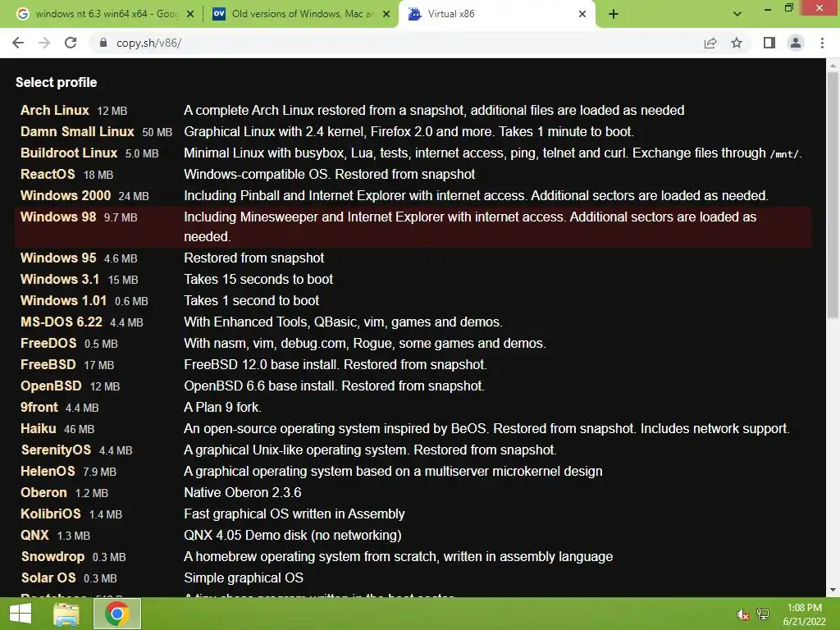Click 'QNX 4.05 Demo disk (no networking)'
This screenshot has height=630, width=840.
(293, 535)
